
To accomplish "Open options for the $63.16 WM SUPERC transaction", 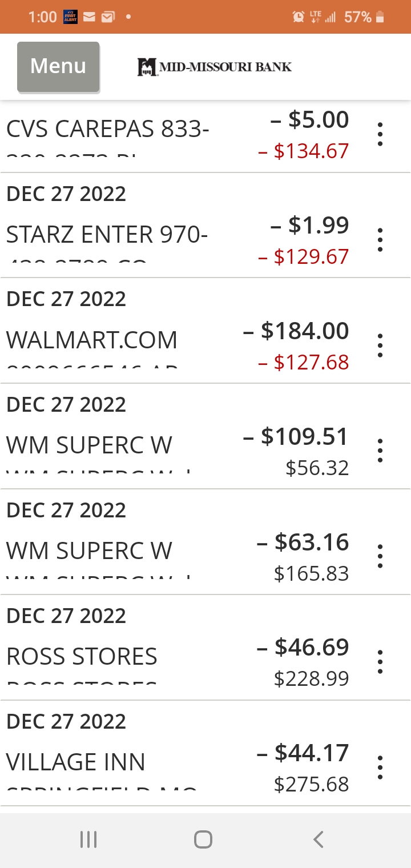I will click(x=380, y=556).
